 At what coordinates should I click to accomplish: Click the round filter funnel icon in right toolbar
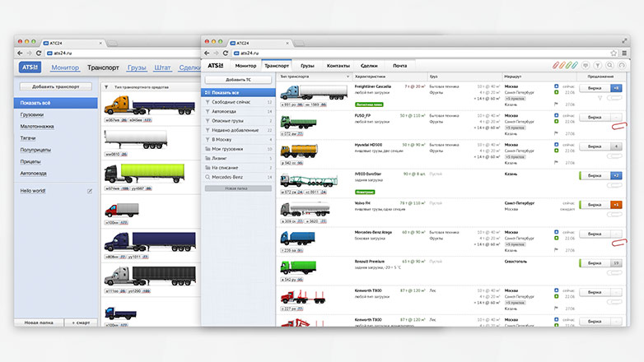(598, 65)
